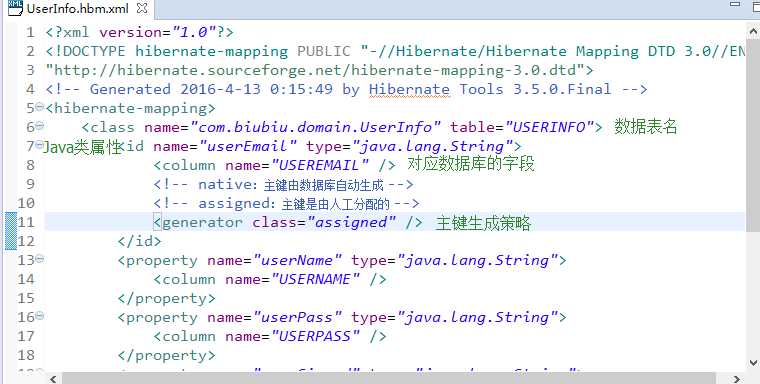Viewport: 760px width, 384px height.
Task: Click line number 9 in the gutter
Action: coord(31,185)
